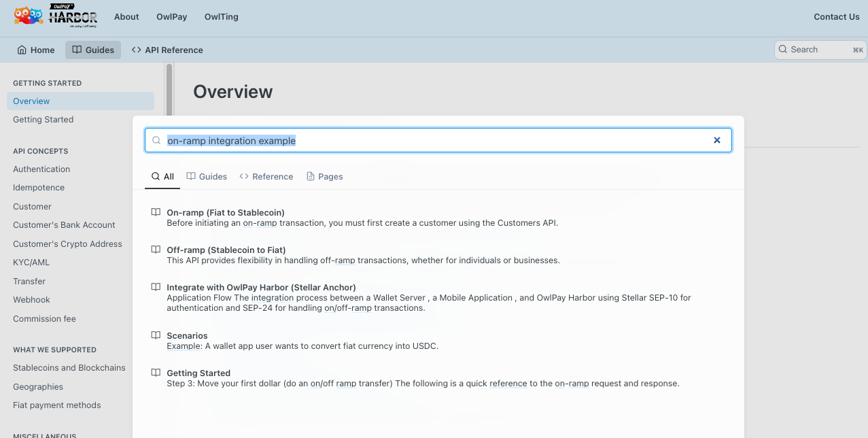Click the book icon beside Scenarios result
Image resolution: width=868 pixels, height=438 pixels.
click(156, 335)
